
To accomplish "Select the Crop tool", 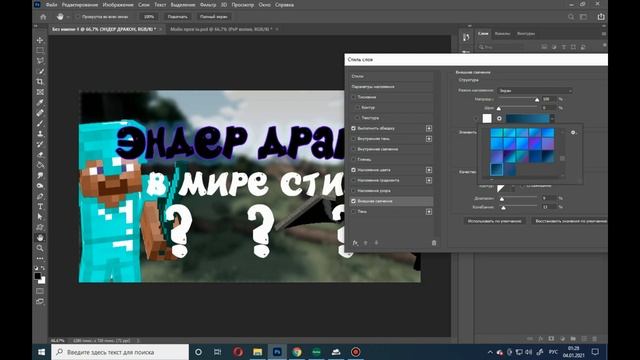I will 40,82.
